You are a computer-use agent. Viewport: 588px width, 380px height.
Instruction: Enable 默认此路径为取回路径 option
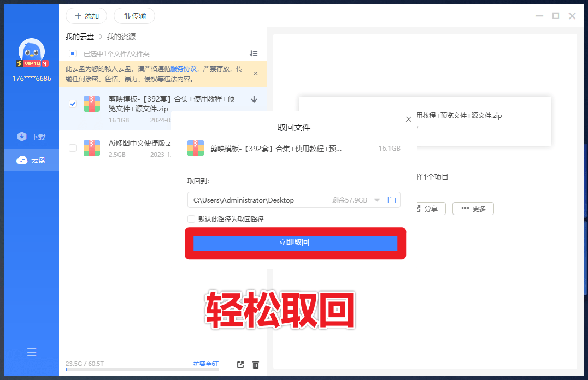191,218
